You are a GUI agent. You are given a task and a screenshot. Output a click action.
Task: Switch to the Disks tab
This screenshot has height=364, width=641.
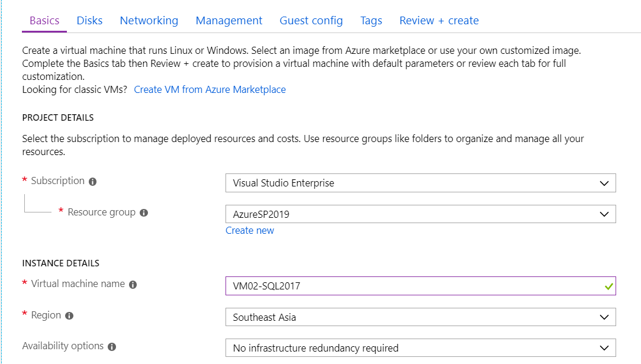(x=89, y=21)
